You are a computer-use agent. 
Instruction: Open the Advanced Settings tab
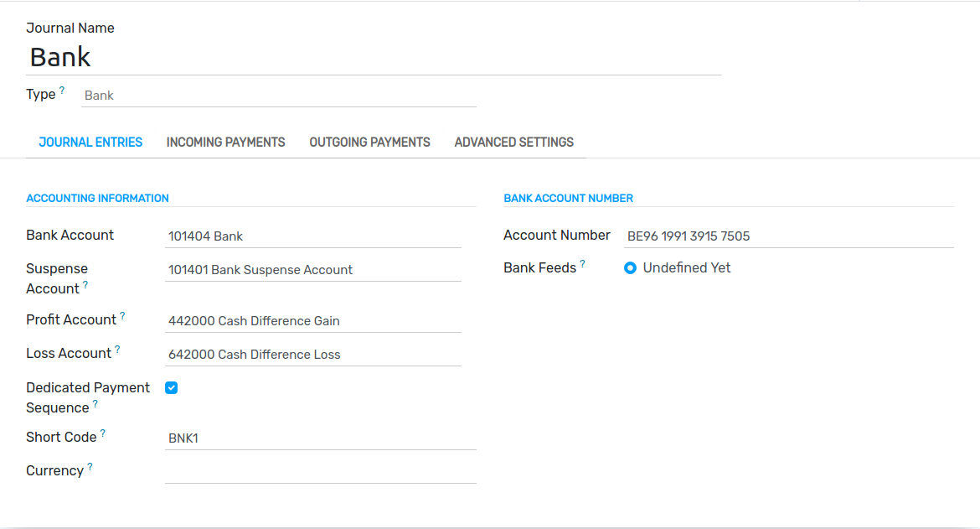pyautogui.click(x=513, y=143)
